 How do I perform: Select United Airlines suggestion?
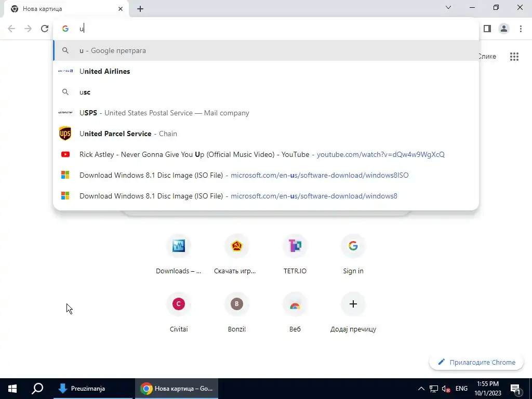click(x=266, y=71)
